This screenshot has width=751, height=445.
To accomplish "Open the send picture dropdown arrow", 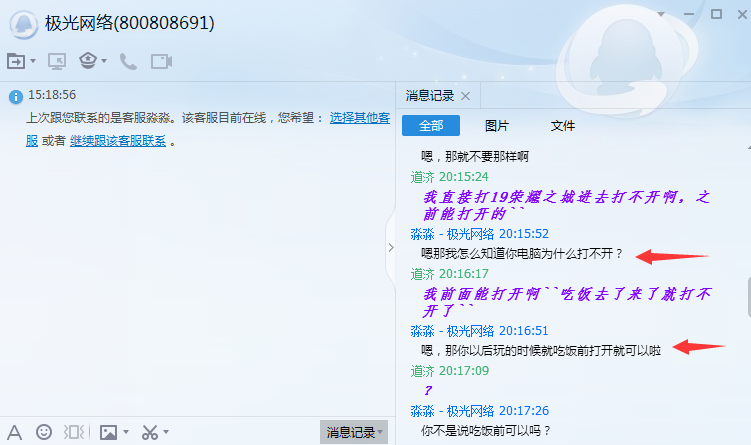I will pyautogui.click(x=125, y=433).
